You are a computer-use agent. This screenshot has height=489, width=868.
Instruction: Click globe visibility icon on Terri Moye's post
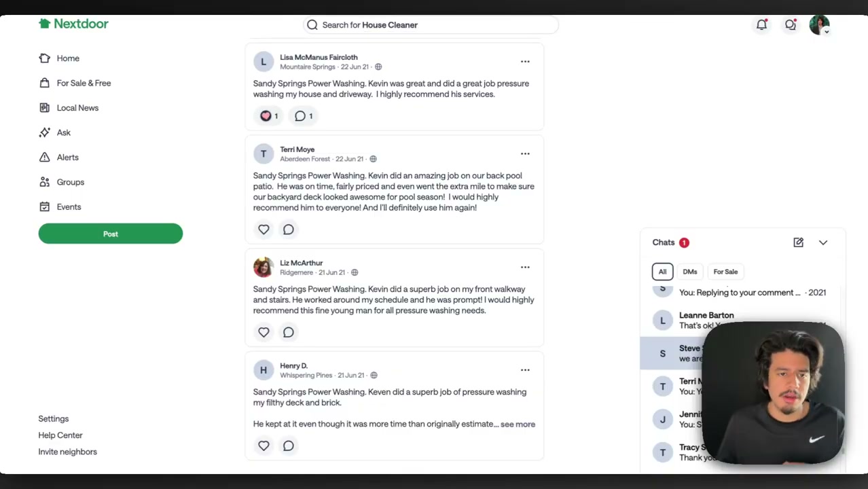pos(373,159)
